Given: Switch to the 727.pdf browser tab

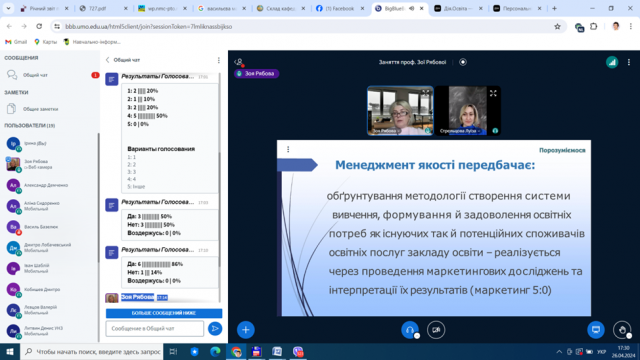Looking at the screenshot, I should (x=103, y=8).
